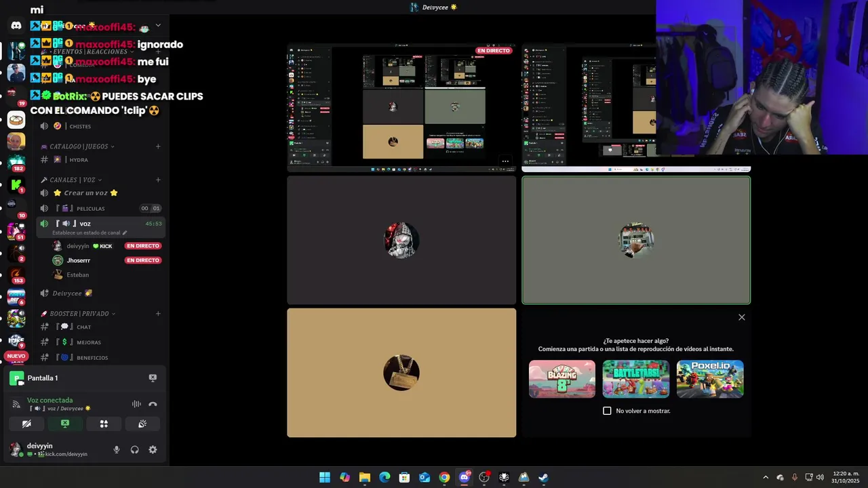The height and width of the screenshot is (488, 868).
Task: Open server icon with 182 badge
Action: 16,163
